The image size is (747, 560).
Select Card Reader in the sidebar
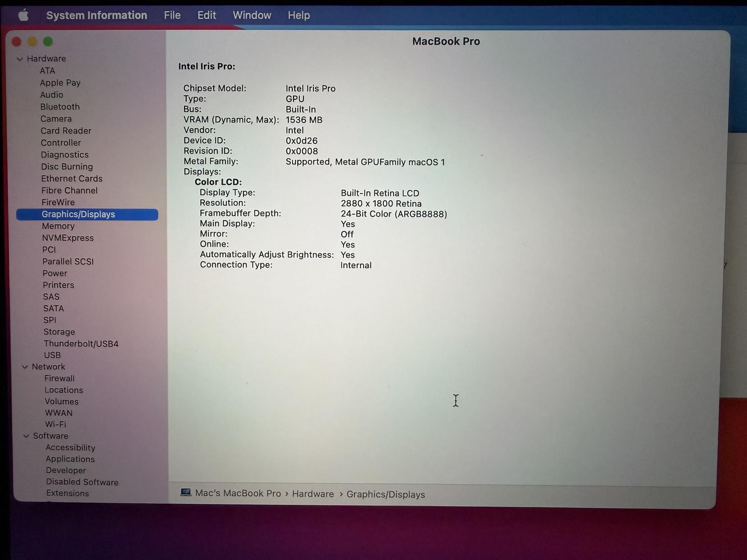(x=66, y=131)
